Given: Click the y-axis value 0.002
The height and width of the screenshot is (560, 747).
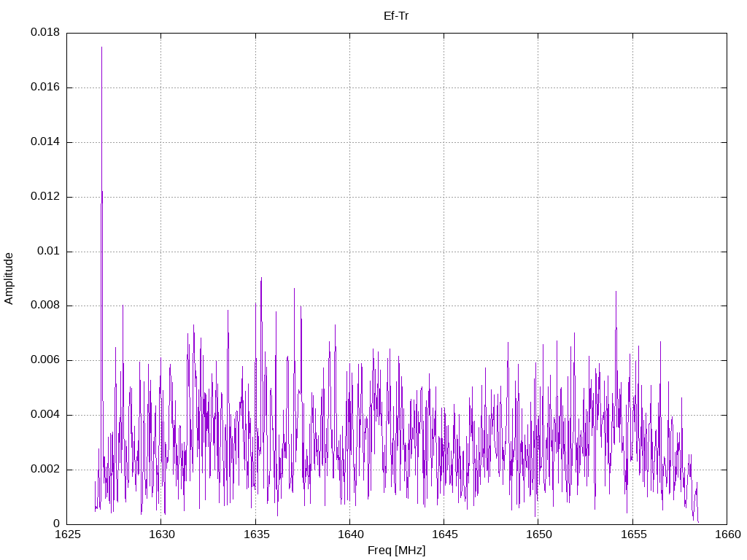Looking at the screenshot, I should point(45,470).
